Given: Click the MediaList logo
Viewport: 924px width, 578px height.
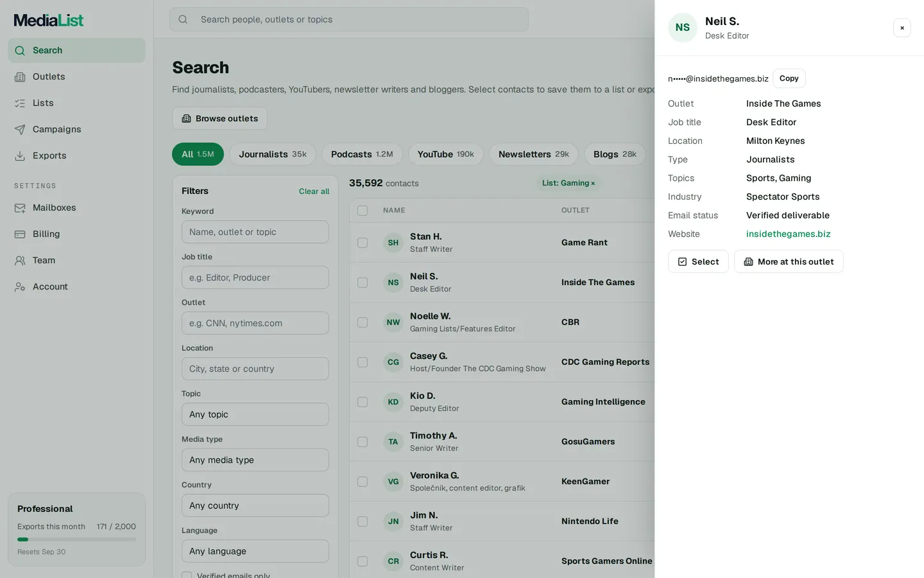Looking at the screenshot, I should tap(49, 21).
